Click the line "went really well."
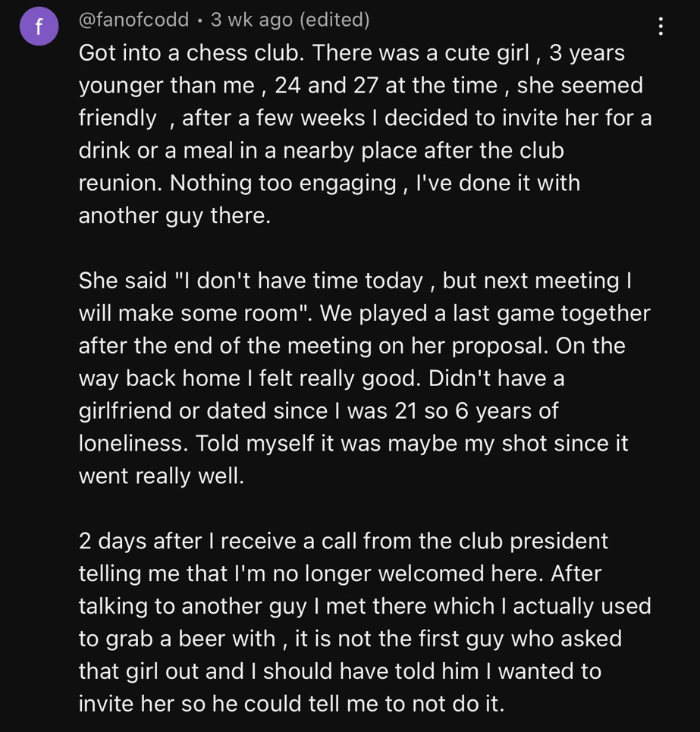700x732 pixels. [x=162, y=476]
